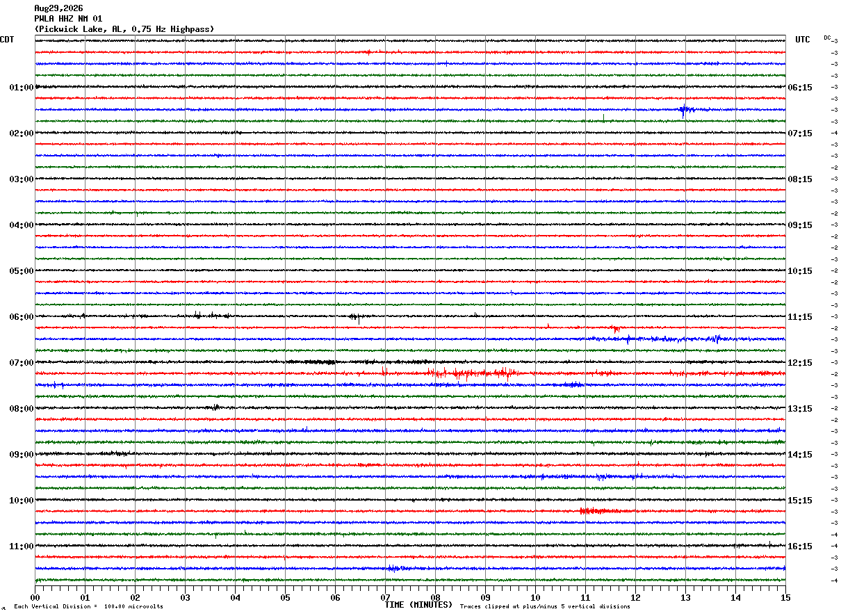Image resolution: width=841 pixels, height=616 pixels.
Task: Click the blue seismic burst near minute 13
Action: click(686, 110)
